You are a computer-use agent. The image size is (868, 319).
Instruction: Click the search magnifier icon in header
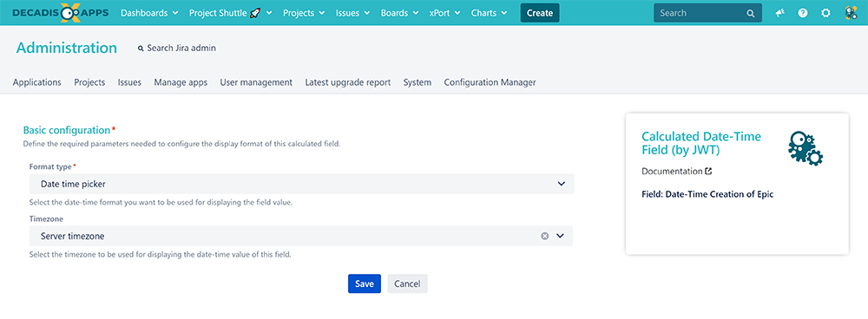coord(751,13)
